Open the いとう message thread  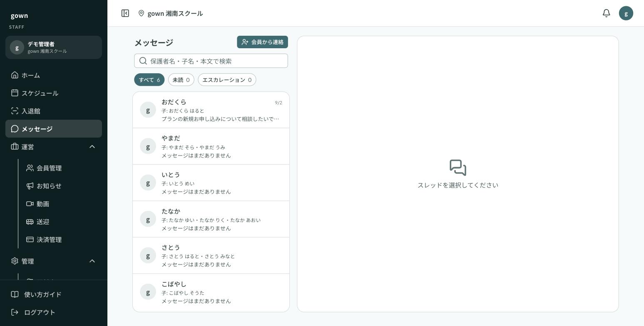[211, 183]
